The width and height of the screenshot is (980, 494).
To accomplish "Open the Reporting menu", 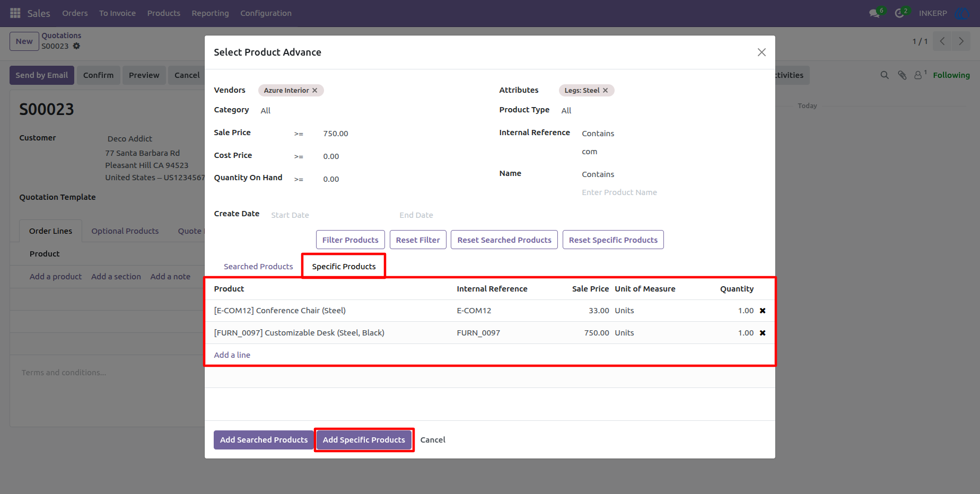I will coord(210,13).
